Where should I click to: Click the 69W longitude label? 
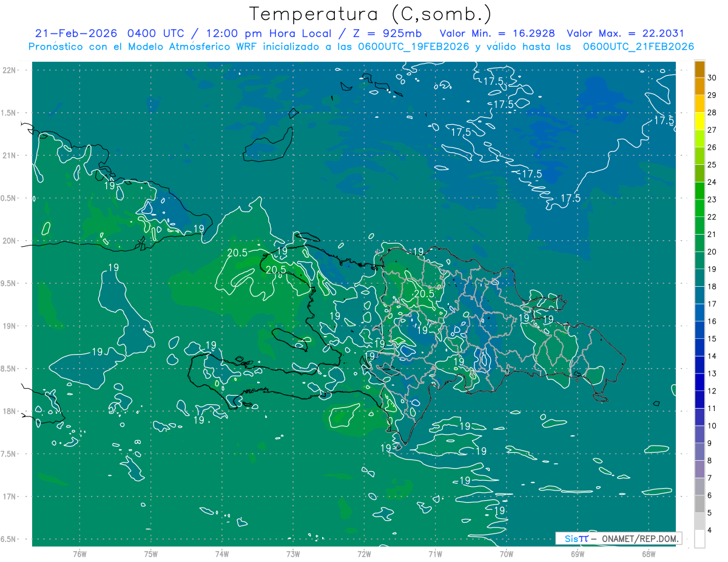point(578,554)
